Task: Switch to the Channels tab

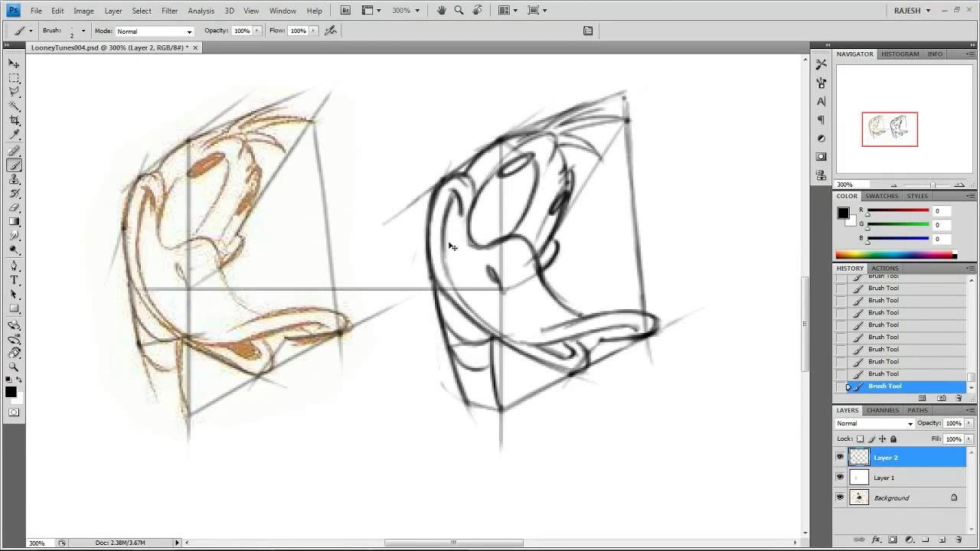Action: (882, 410)
